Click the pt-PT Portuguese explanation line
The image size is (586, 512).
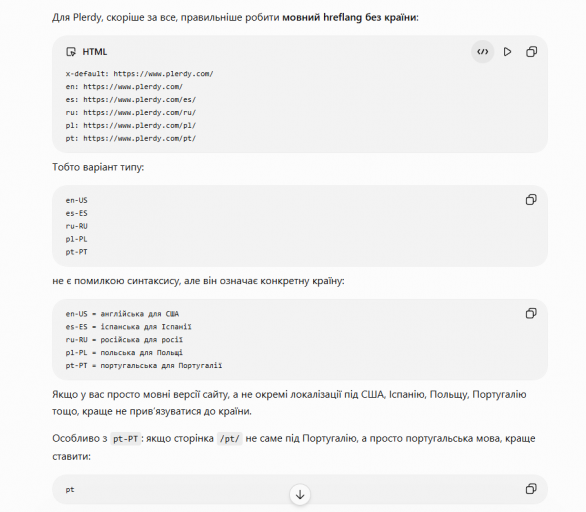pyautogui.click(x=144, y=366)
